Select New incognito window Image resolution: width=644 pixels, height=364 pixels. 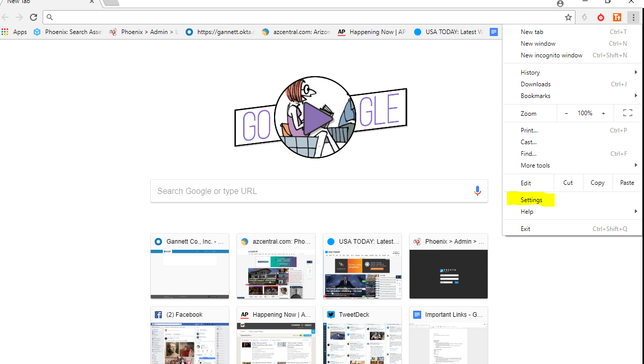pyautogui.click(x=551, y=55)
